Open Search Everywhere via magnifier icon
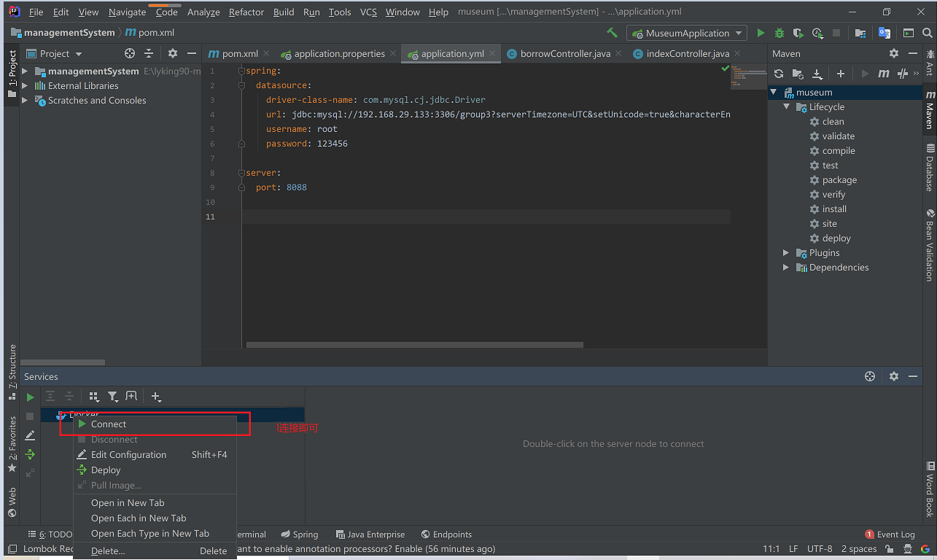 (927, 33)
